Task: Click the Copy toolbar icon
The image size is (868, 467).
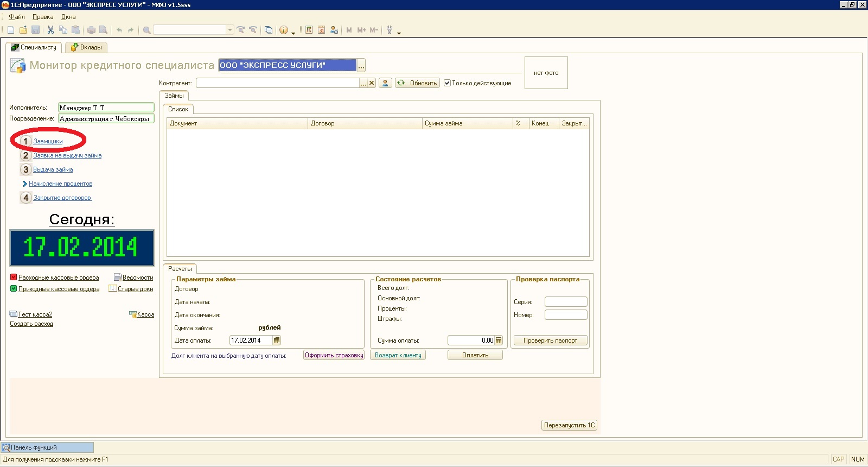Action: tap(63, 30)
